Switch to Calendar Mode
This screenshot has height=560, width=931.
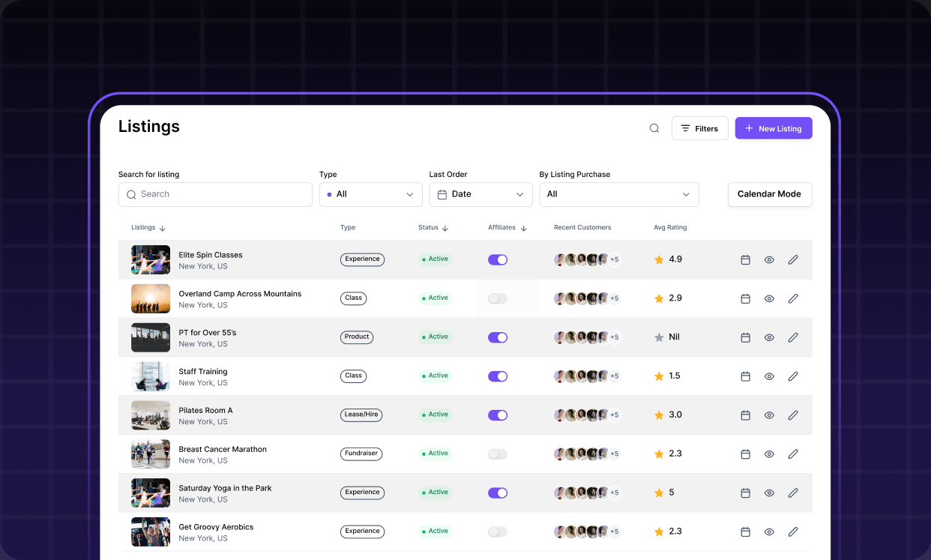point(769,194)
